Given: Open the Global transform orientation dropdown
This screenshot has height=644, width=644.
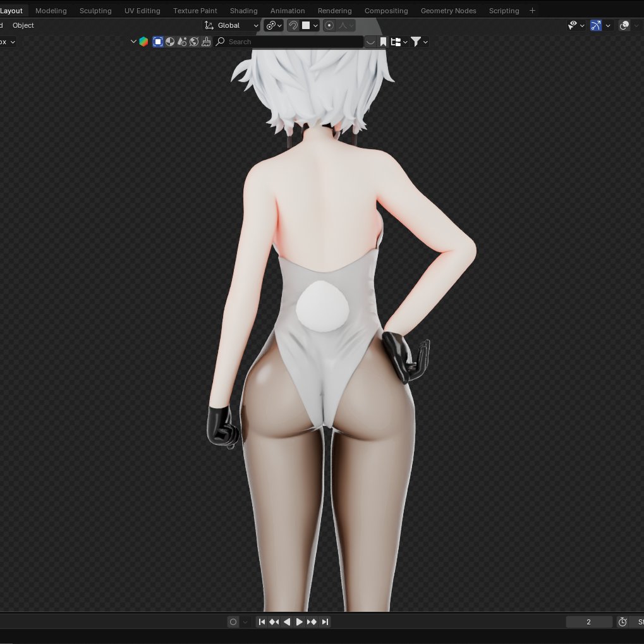Looking at the screenshot, I should click(x=231, y=25).
